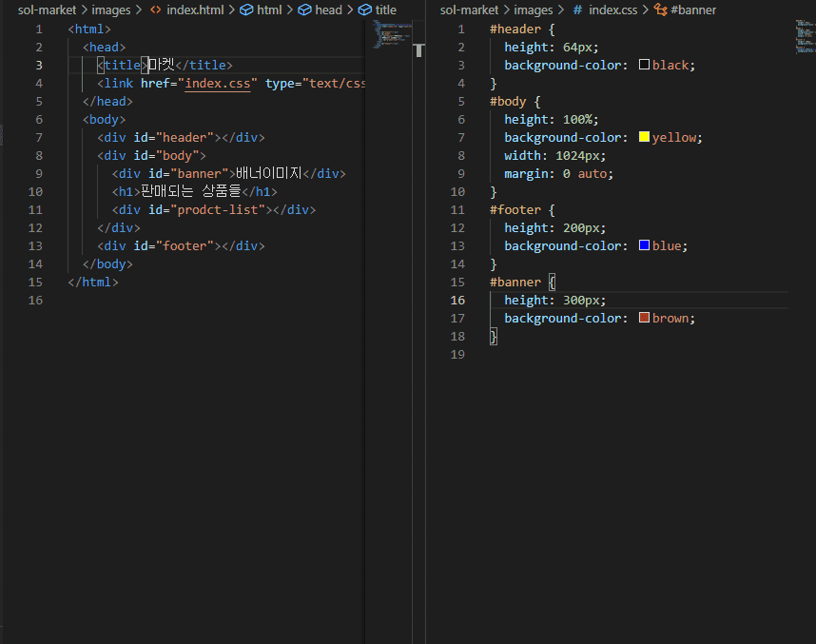The height and width of the screenshot is (644, 816).
Task: Open the yellow color swatch picker
Action: pyautogui.click(x=644, y=137)
